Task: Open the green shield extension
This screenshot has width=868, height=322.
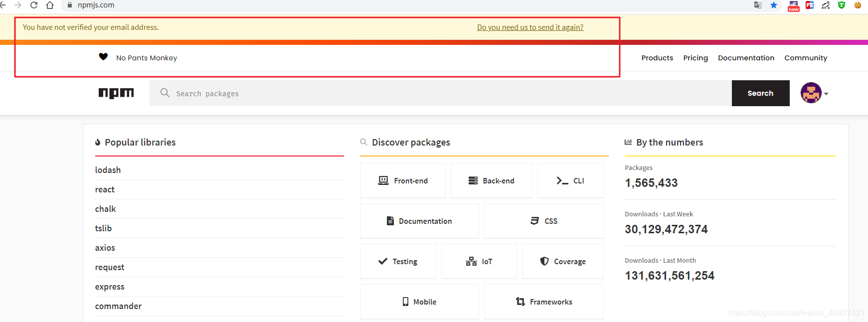Action: point(842,5)
